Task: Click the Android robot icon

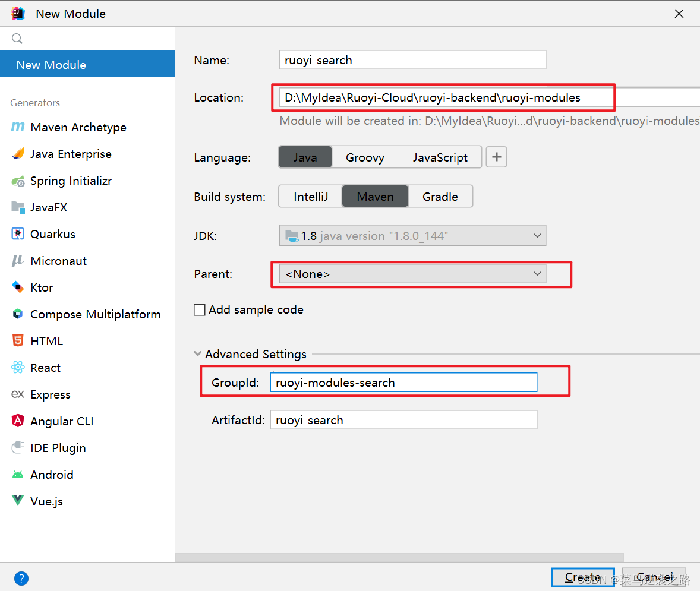Action: pos(18,475)
